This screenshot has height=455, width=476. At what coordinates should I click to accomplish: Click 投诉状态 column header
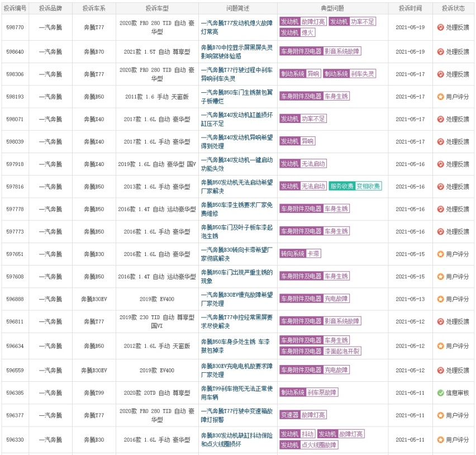point(453,8)
